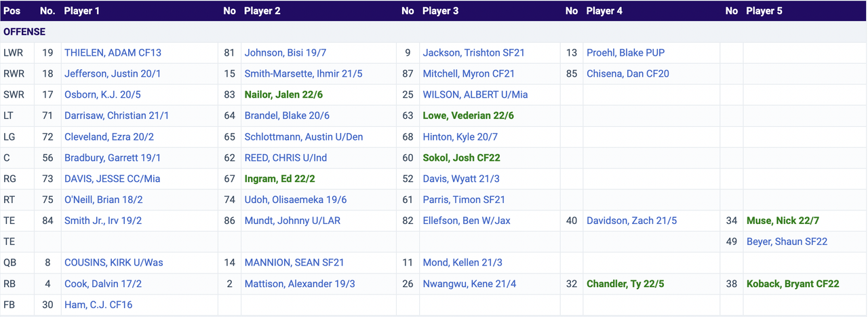Click the Player 5 column header

pos(764,11)
